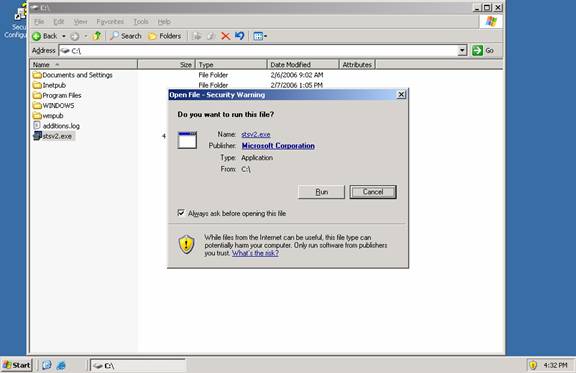The height and width of the screenshot is (373, 576).
Task: Click the Windows flag logo in toolbar
Action: coord(491,21)
